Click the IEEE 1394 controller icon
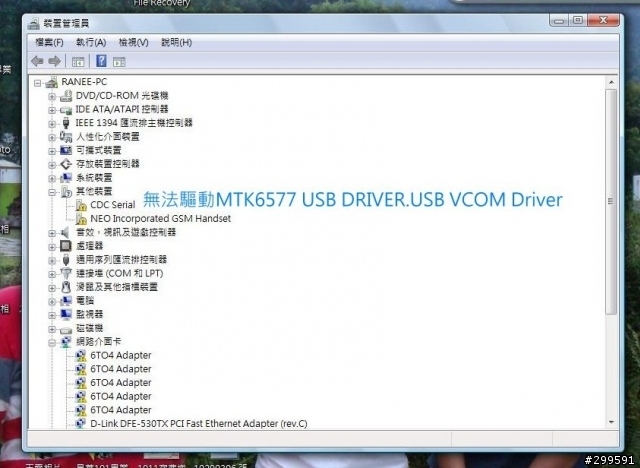 (66, 123)
